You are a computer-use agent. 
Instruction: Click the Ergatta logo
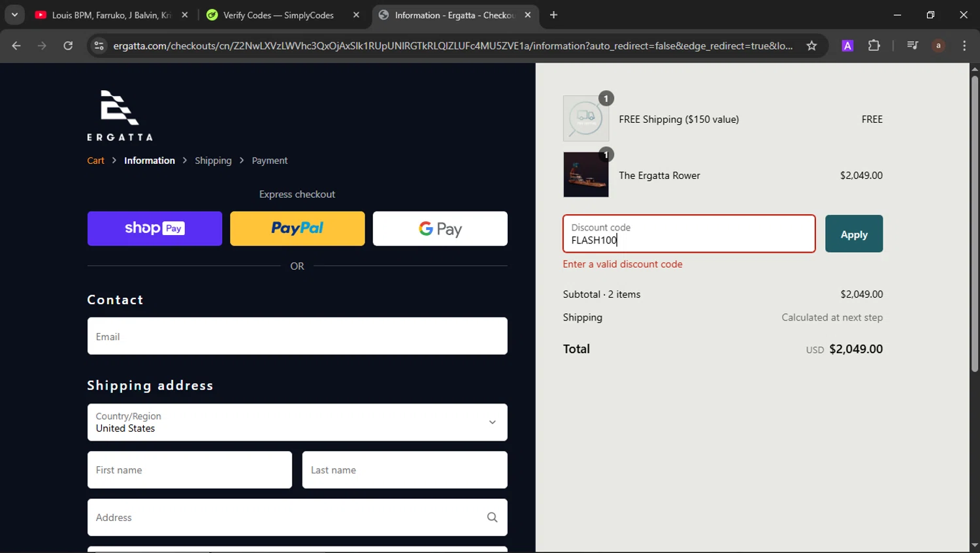pos(120,116)
